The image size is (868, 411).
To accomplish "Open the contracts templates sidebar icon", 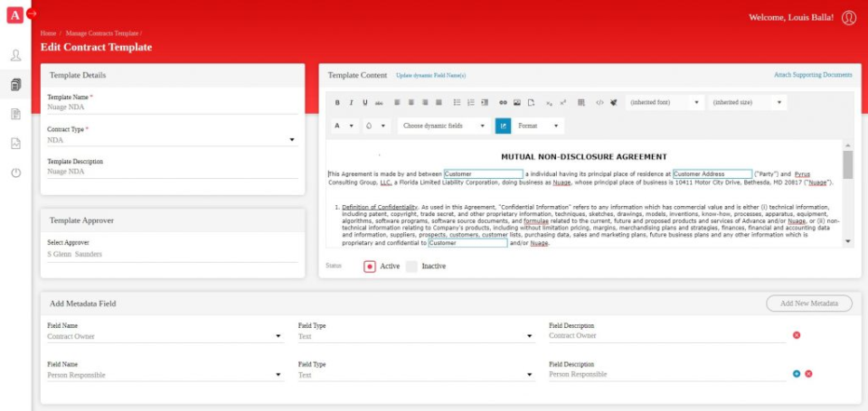I will click(15, 85).
